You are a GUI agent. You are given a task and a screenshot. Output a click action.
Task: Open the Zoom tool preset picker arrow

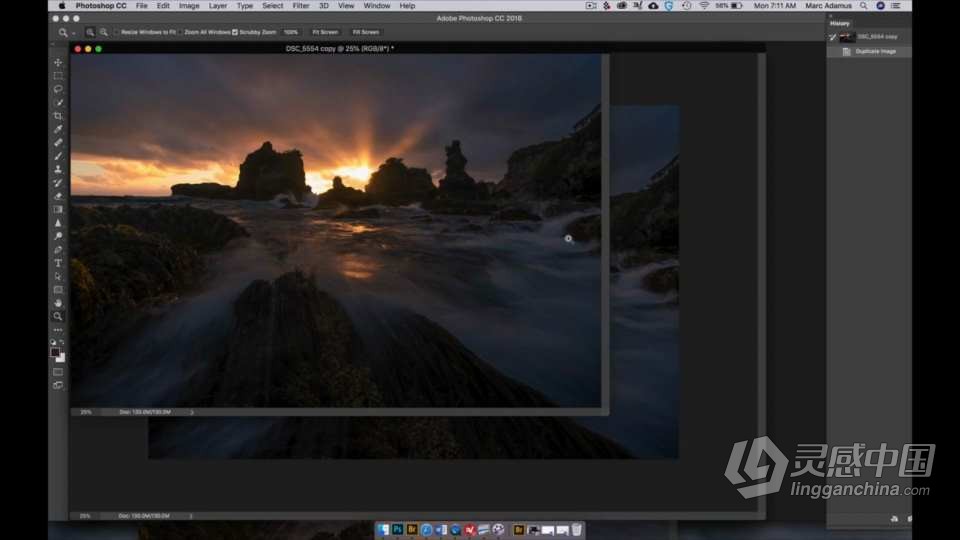(x=74, y=32)
